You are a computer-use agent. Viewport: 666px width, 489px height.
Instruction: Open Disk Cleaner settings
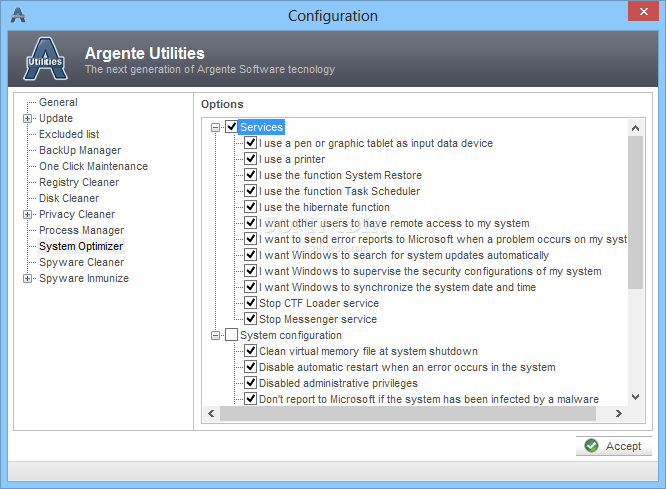pyautogui.click(x=69, y=198)
